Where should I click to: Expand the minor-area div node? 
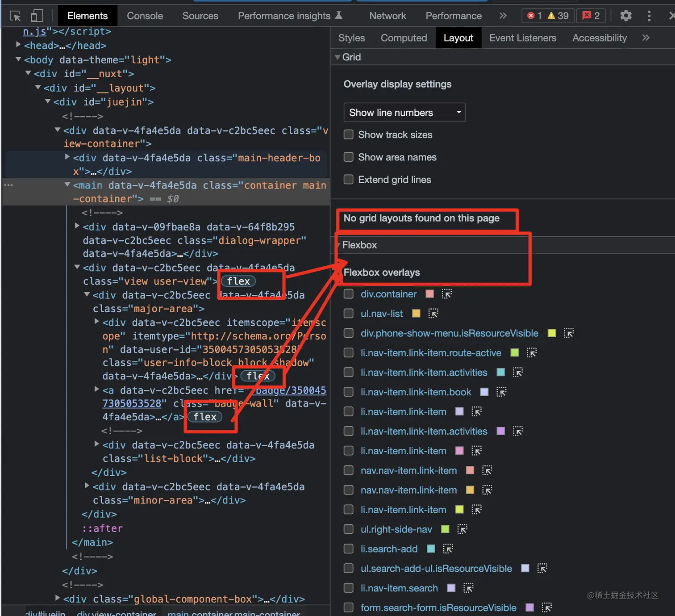pos(87,486)
